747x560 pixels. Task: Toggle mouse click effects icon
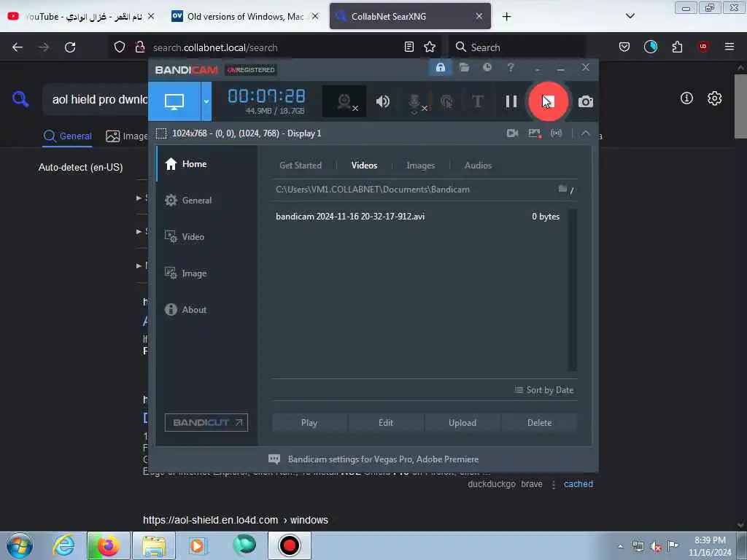[447, 101]
